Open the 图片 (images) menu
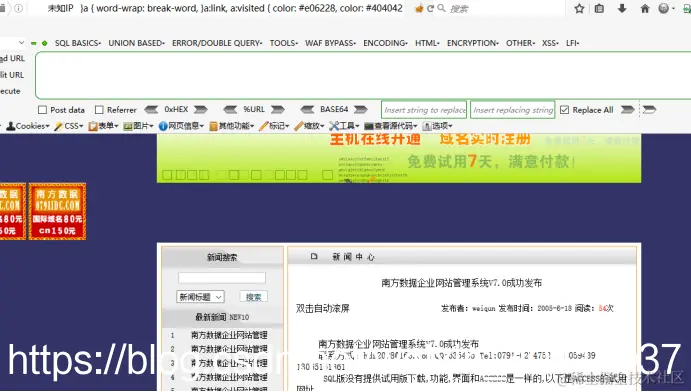 coord(138,126)
